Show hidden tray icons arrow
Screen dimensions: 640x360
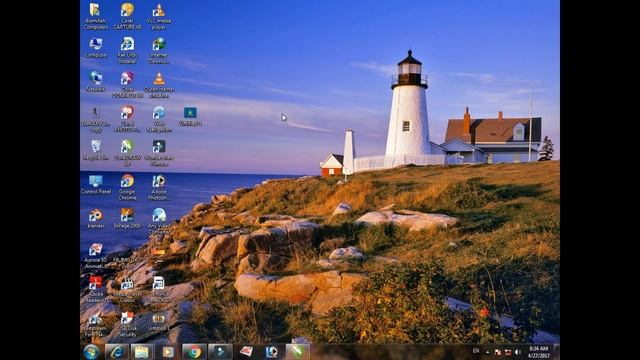[487, 352]
